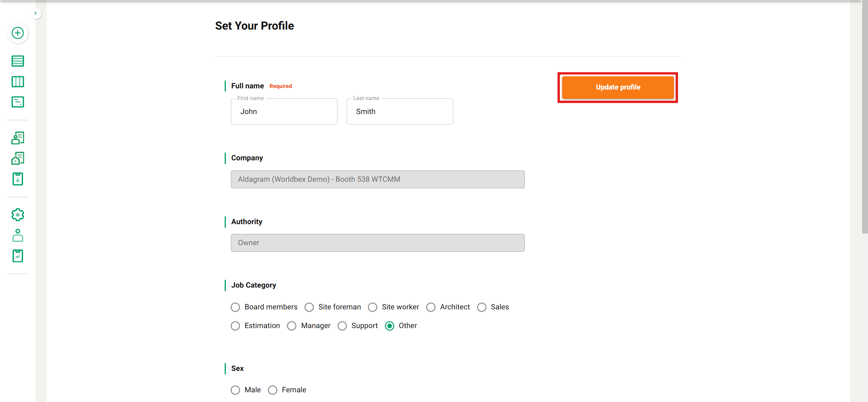
Task: Open the house with document icon
Action: point(17,158)
